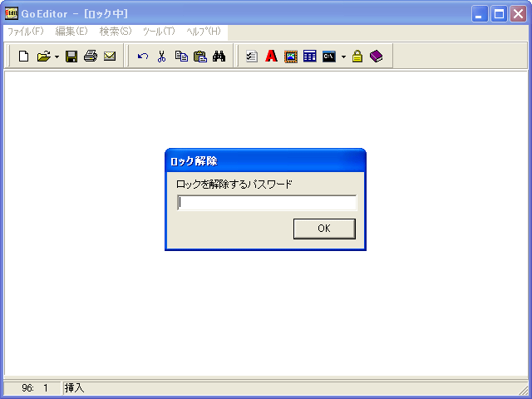This screenshot has height=399, width=532.
Task: Open the 検索(S) menu
Action: [116, 32]
